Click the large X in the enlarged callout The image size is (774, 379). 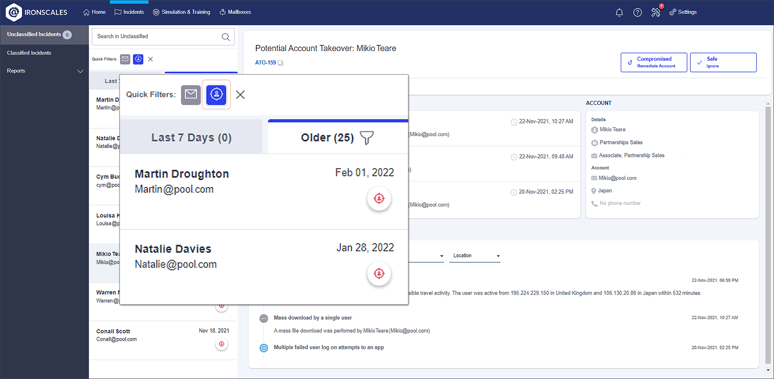pos(240,95)
